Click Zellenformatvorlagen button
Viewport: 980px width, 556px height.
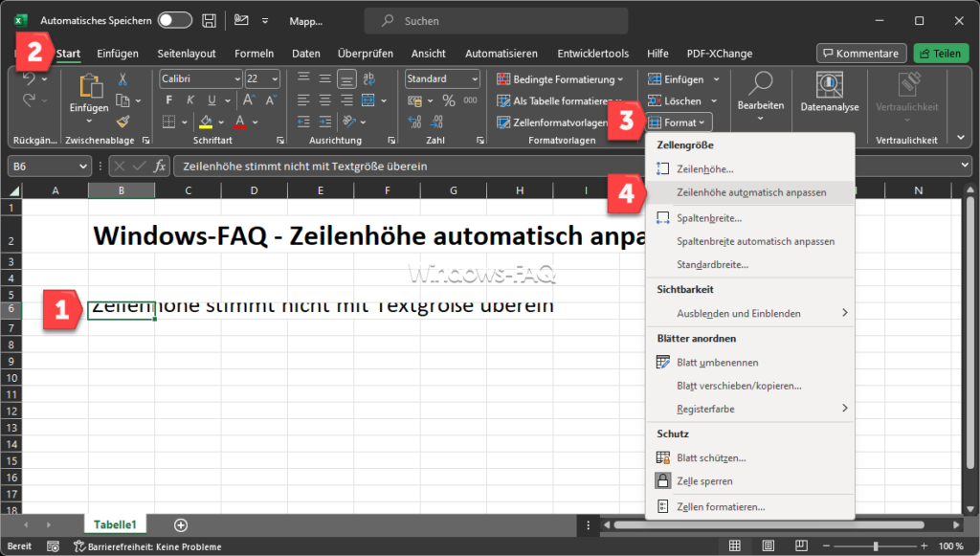[x=552, y=122]
